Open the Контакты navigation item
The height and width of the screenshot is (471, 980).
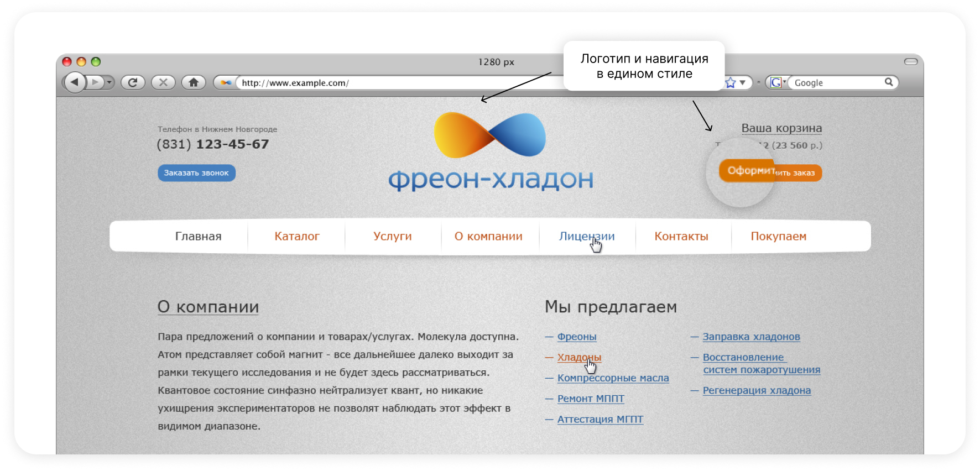coord(681,236)
